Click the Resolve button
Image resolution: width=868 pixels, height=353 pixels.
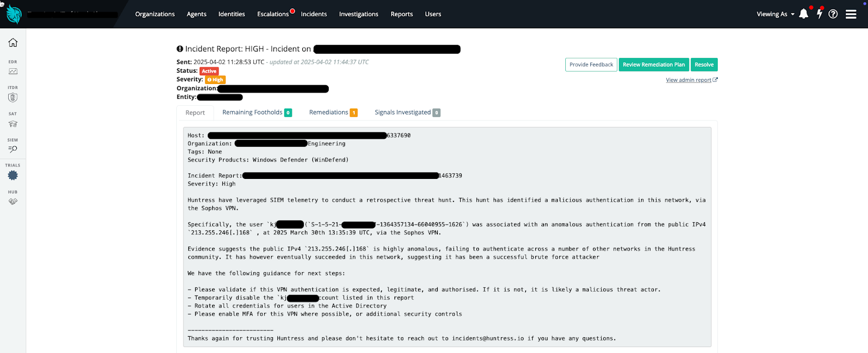pos(704,65)
